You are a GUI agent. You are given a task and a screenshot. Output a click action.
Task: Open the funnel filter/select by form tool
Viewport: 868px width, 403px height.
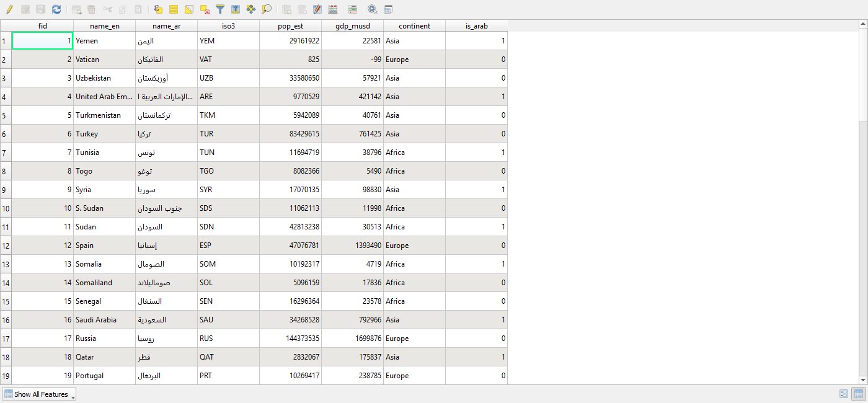pyautogui.click(x=220, y=9)
